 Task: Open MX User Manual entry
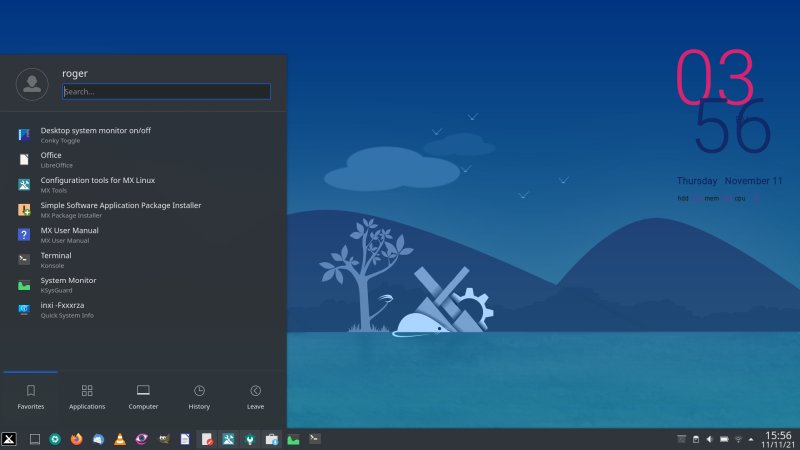coord(69,234)
